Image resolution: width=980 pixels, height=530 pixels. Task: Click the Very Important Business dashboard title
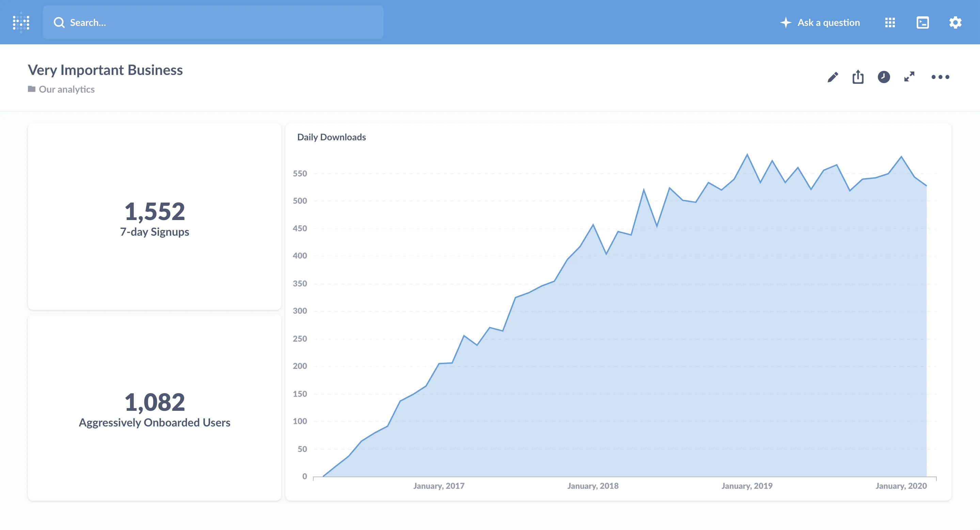pyautogui.click(x=105, y=69)
